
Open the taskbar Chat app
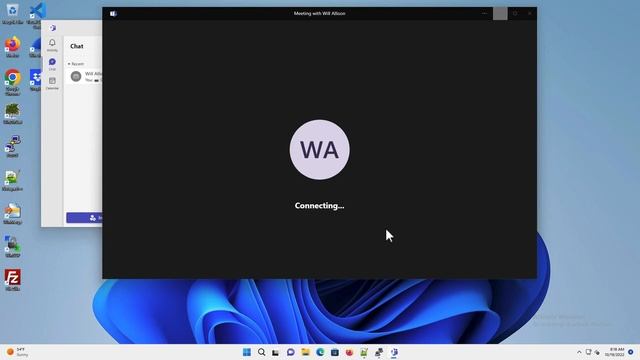[290, 352]
